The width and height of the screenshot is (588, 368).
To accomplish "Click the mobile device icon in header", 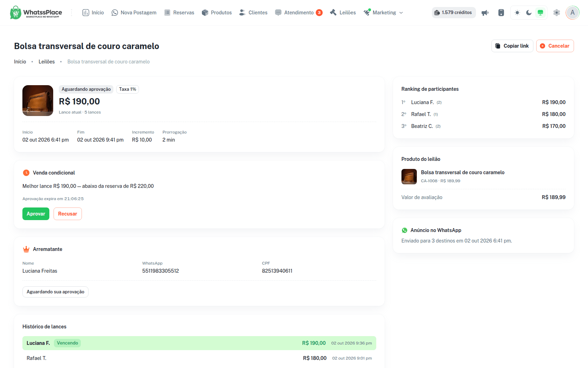I will (501, 13).
